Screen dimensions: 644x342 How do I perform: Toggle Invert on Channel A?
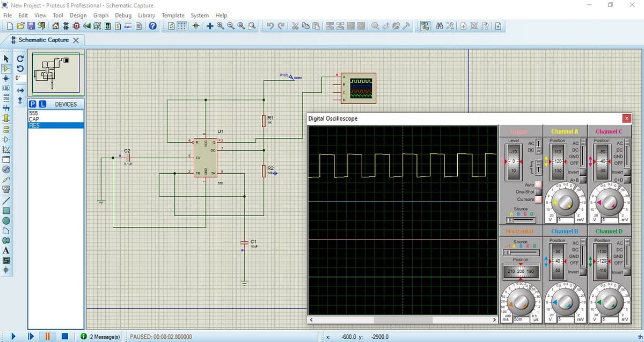tap(583, 173)
